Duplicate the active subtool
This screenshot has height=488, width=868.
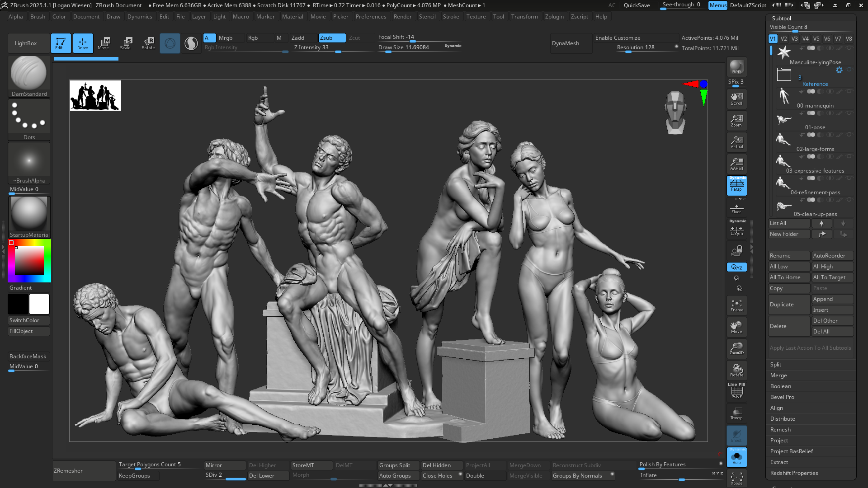point(789,305)
